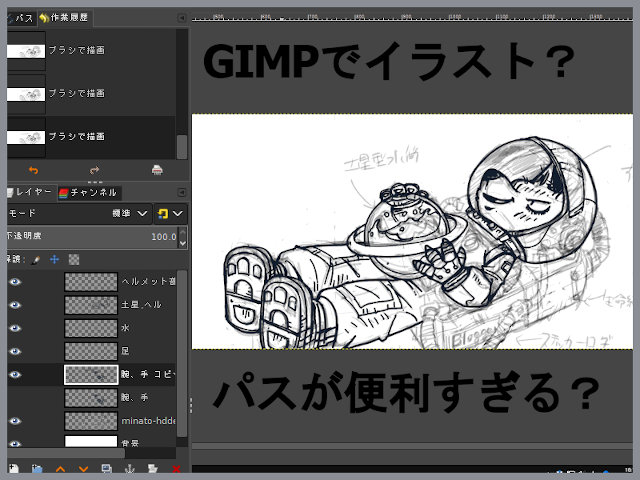Delete the selected layer with red X
The width and height of the screenshot is (640, 480).
point(176,469)
